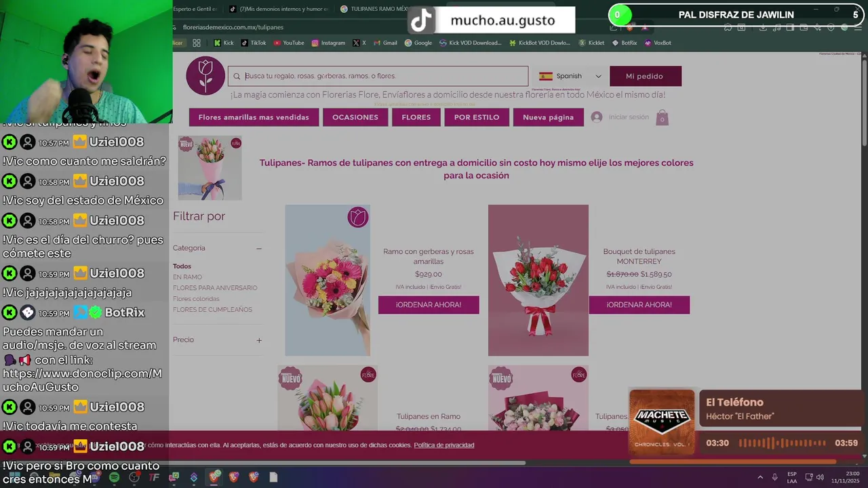Open the FLORES menu

[416, 117]
